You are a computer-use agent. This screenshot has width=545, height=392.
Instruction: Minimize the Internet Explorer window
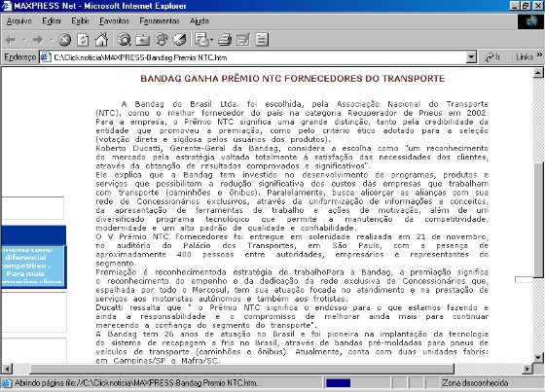pyautogui.click(x=515, y=6)
